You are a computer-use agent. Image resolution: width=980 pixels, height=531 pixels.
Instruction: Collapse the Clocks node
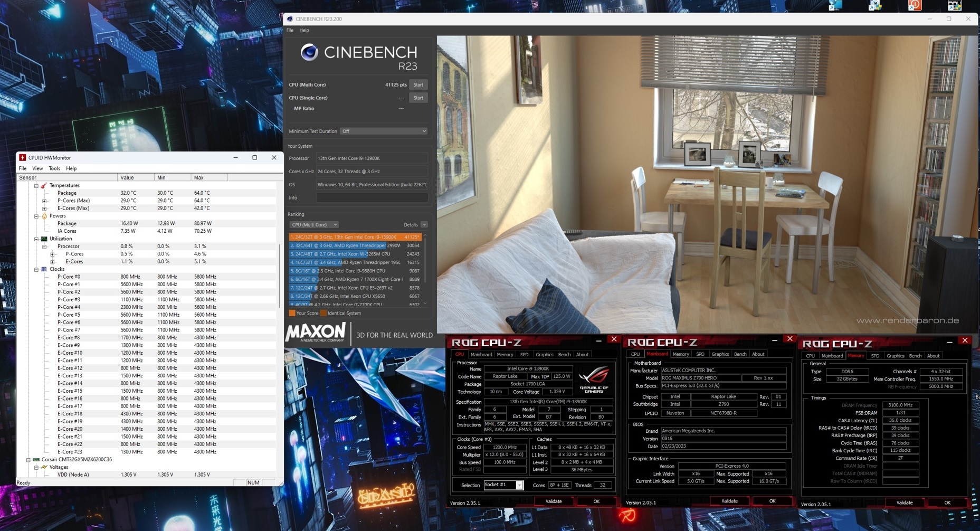pos(36,270)
